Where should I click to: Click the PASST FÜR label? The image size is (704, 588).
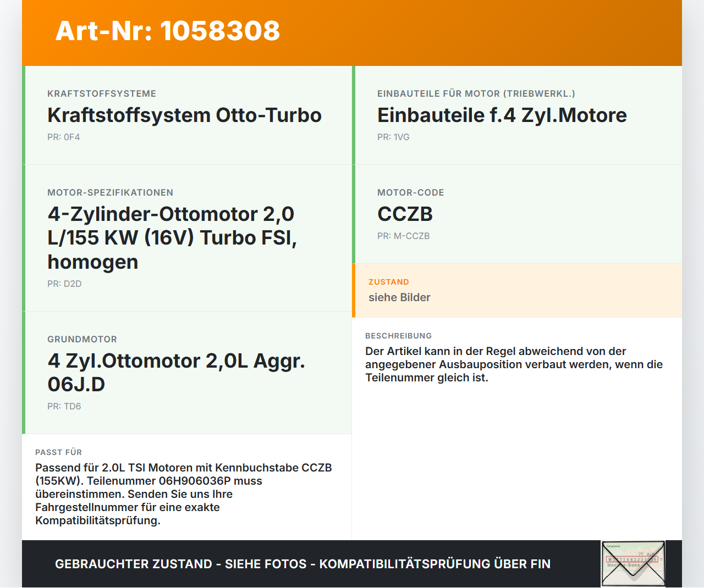(x=59, y=452)
